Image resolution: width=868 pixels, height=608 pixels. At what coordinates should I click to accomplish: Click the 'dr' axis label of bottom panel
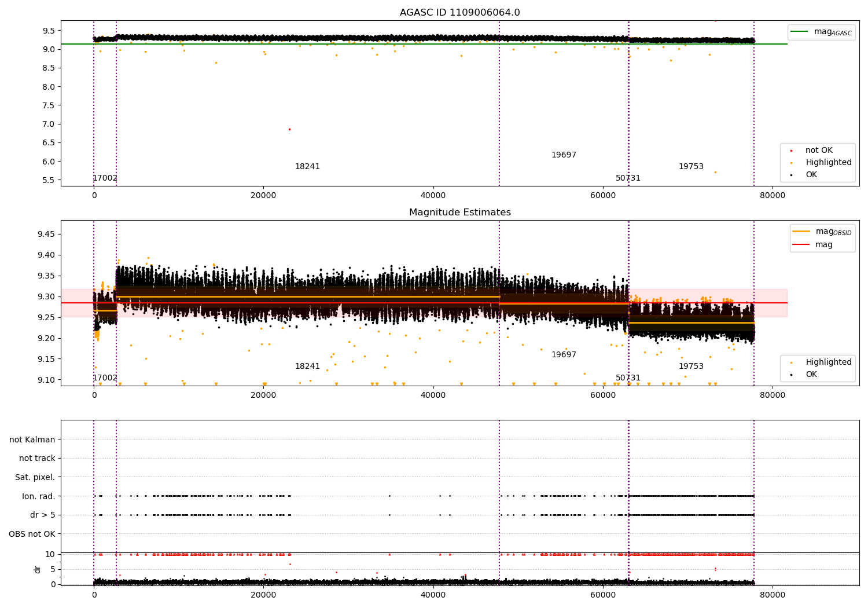(38, 569)
